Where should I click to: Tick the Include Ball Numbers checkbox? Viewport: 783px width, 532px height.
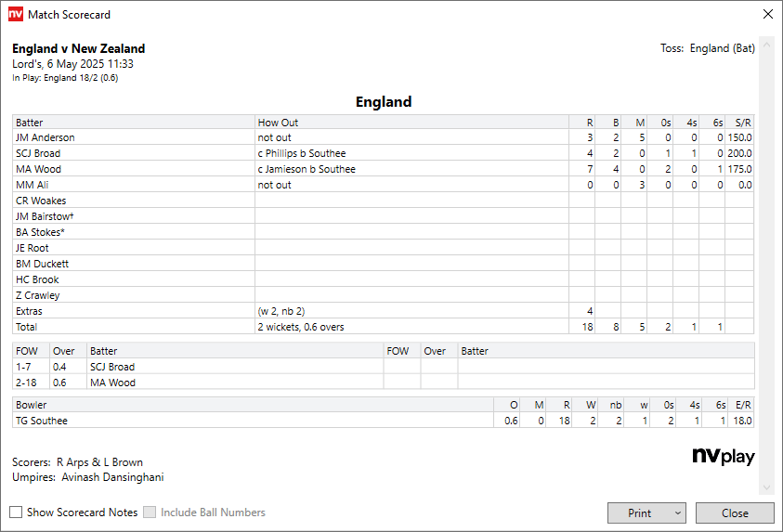click(x=150, y=513)
